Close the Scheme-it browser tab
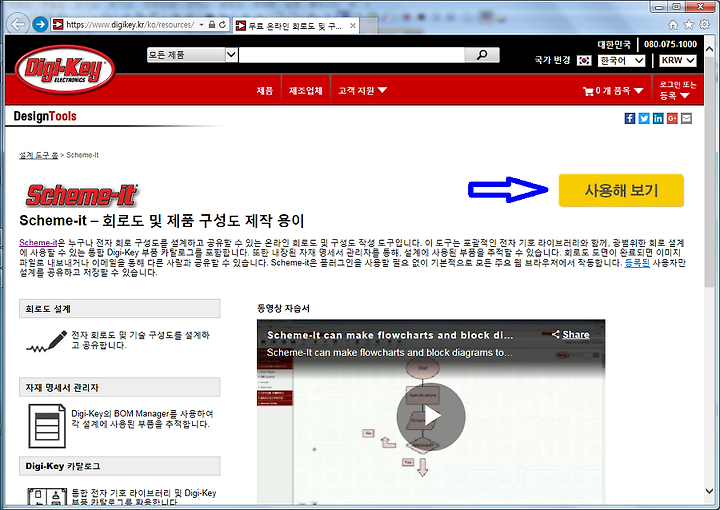This screenshot has width=720, height=510. [353, 26]
